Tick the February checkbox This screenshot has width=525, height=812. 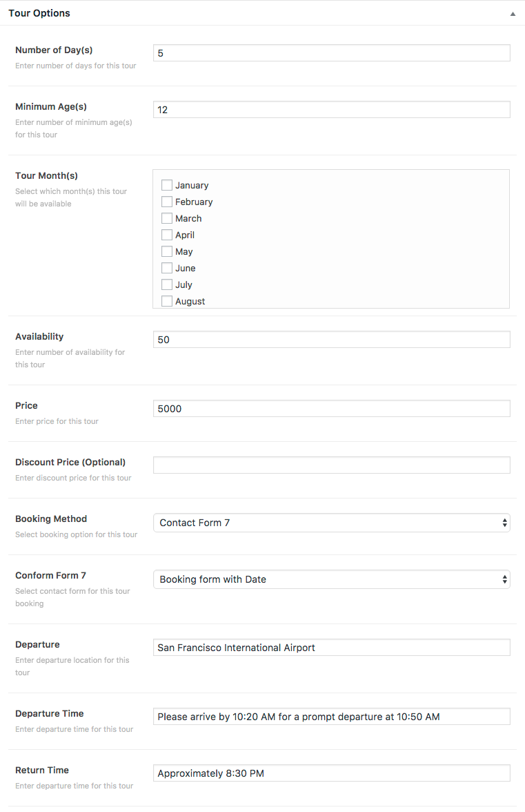166,202
